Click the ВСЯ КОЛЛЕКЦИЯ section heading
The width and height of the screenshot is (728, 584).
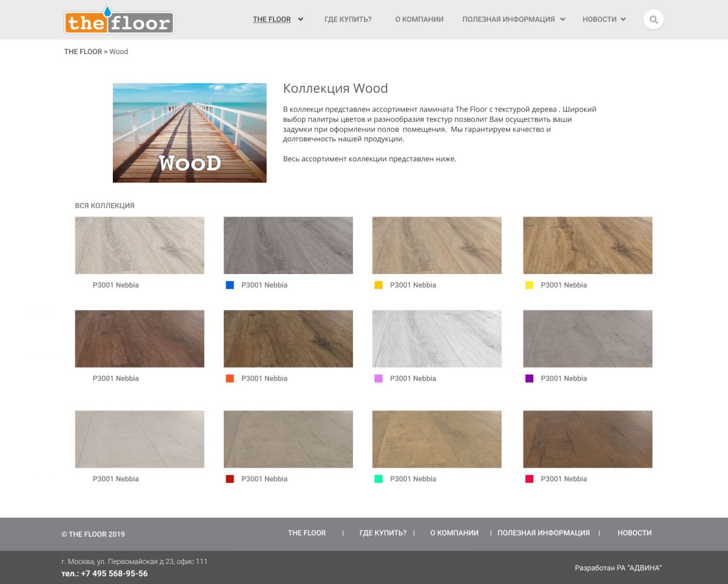click(105, 206)
